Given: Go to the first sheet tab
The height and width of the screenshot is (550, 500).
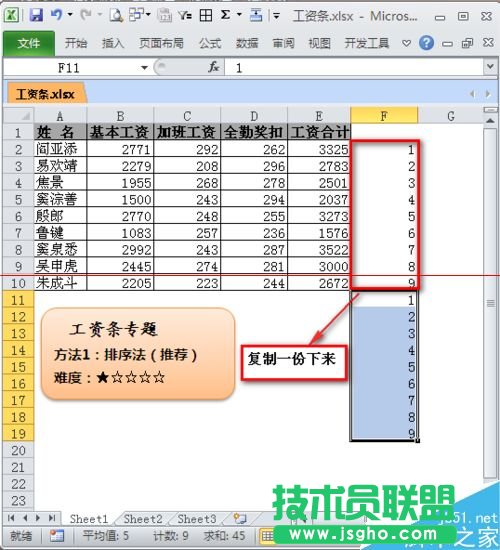Looking at the screenshot, I should tap(11, 518).
